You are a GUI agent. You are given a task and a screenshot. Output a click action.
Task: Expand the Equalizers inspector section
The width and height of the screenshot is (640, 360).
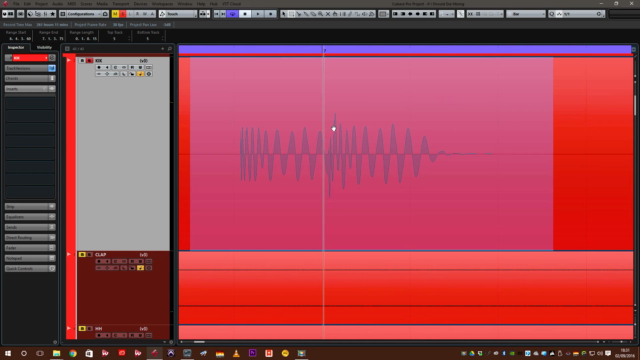coord(30,217)
